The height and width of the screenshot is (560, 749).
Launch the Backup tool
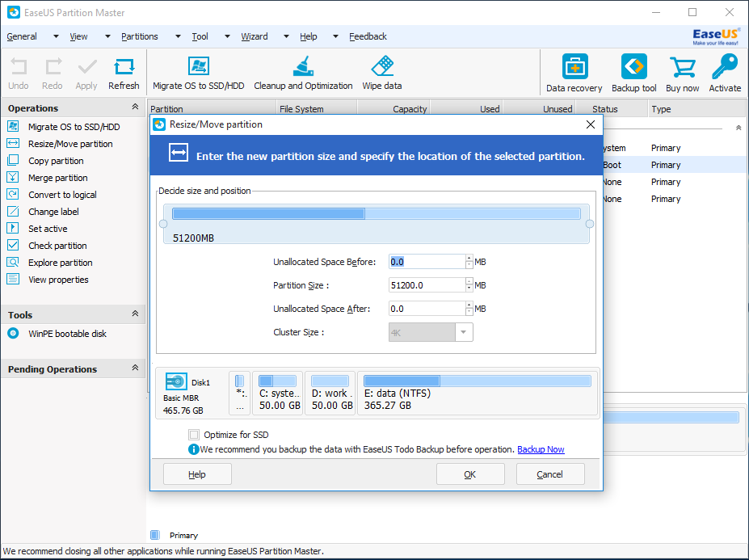coord(634,73)
